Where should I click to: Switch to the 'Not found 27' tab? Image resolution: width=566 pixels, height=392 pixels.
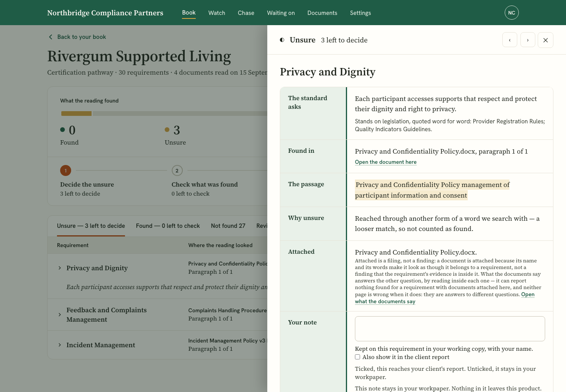pos(228,226)
